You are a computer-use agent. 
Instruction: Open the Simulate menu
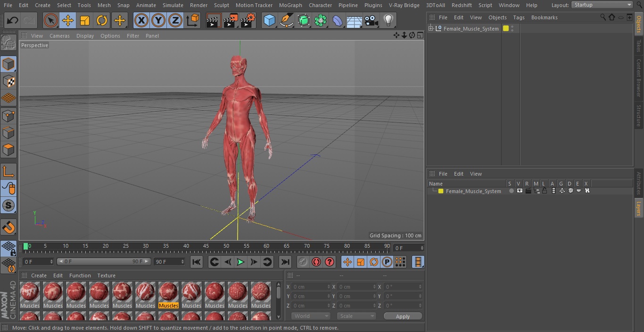click(x=173, y=5)
